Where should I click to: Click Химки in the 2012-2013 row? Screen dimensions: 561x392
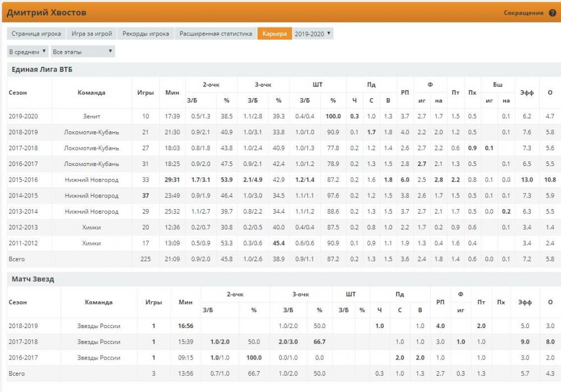click(x=91, y=228)
